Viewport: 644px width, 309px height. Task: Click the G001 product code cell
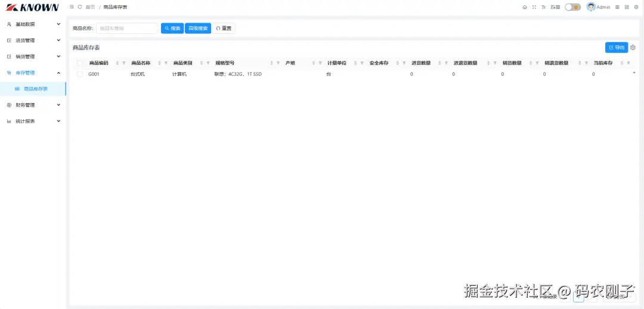click(x=94, y=74)
